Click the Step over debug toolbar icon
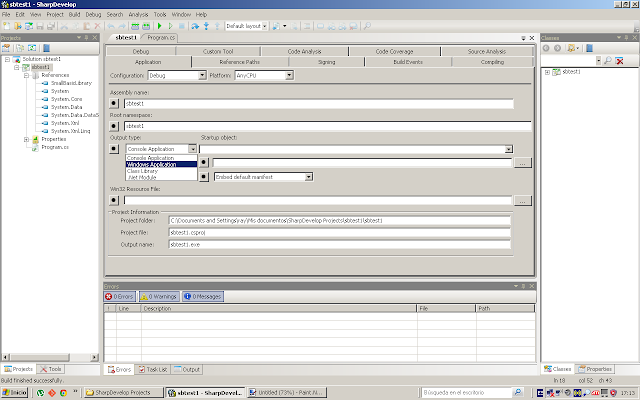The height and width of the screenshot is (400, 640). point(195,26)
